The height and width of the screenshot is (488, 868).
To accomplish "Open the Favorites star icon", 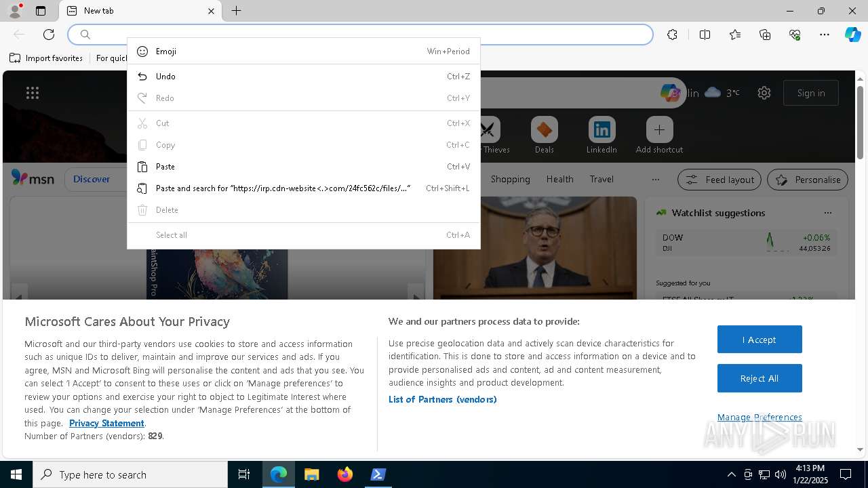I will [735, 35].
